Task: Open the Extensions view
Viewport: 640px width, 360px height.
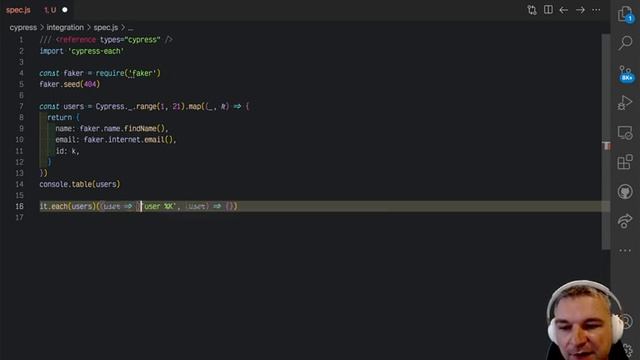Action: tap(625, 162)
